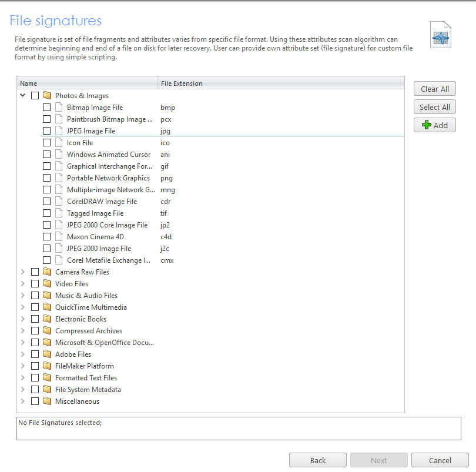The image size is (476, 472).
Task: Click the Back button
Action: [x=317, y=460]
